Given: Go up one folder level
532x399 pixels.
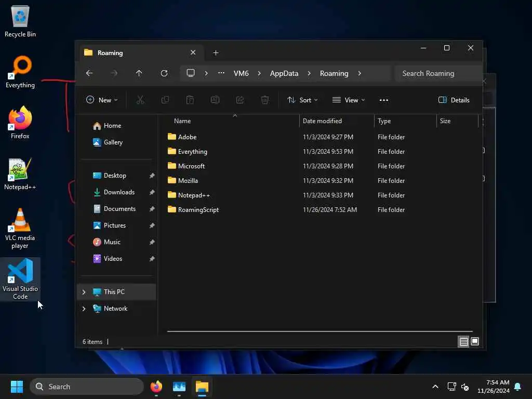Looking at the screenshot, I should 139,73.
